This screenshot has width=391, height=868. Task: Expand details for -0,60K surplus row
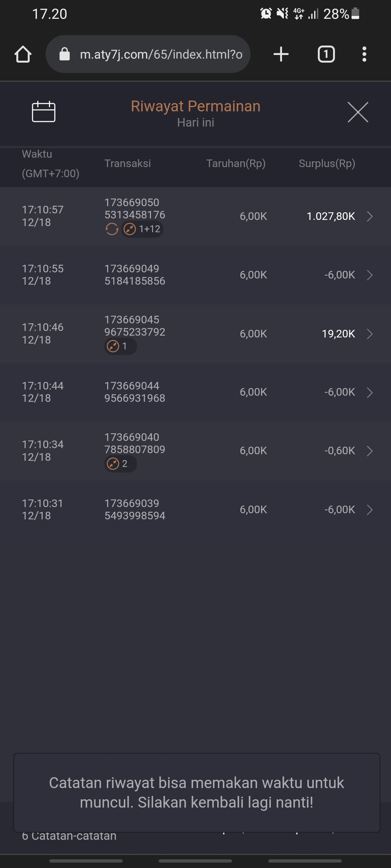[369, 451]
